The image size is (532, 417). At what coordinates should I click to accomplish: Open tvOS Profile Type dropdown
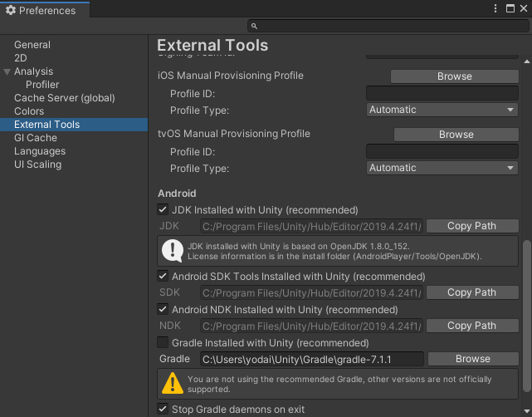point(442,168)
